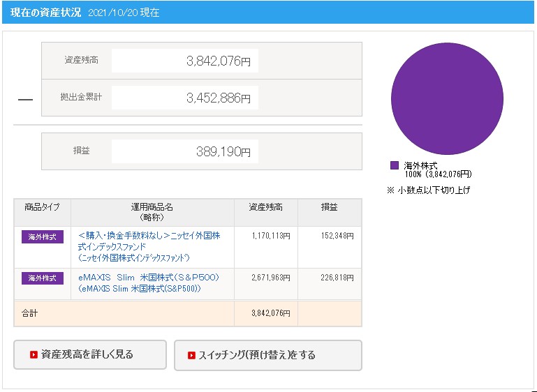The height and width of the screenshot is (392, 537).
Task: Click the 1,170,113円 balance cell
Action: [x=266, y=247]
